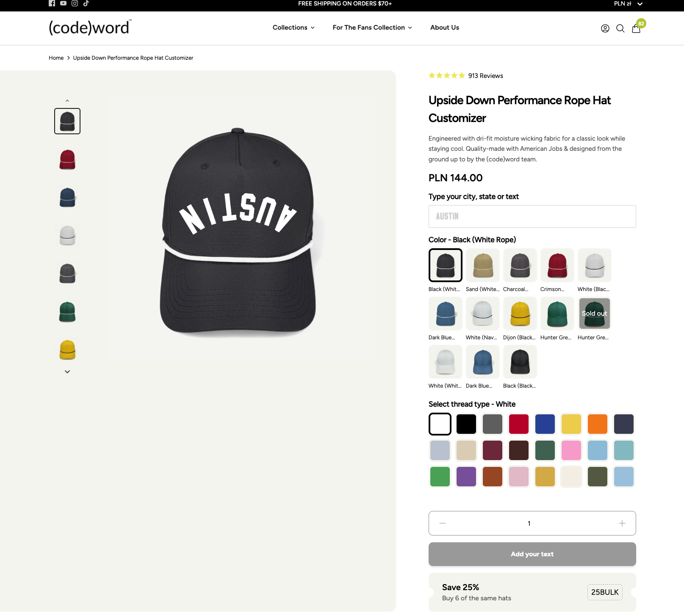Image resolution: width=684 pixels, height=616 pixels.
Task: Open the shopping bag cart
Action: pos(636,28)
